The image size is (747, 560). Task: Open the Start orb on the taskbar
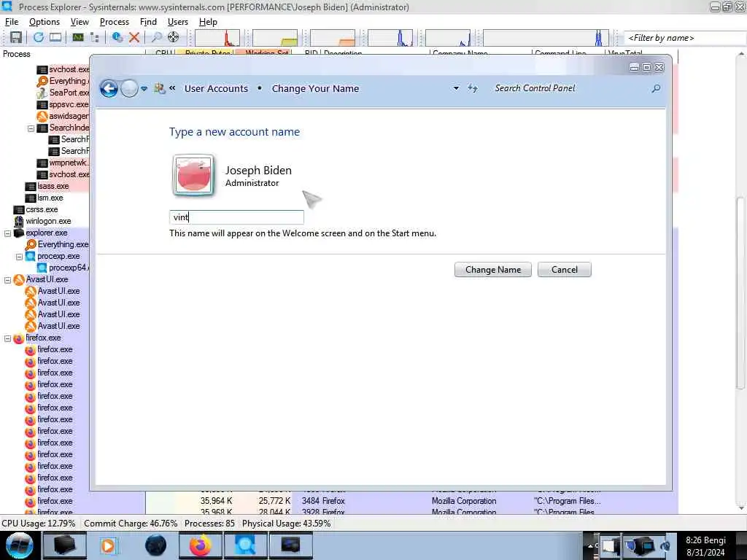click(19, 545)
